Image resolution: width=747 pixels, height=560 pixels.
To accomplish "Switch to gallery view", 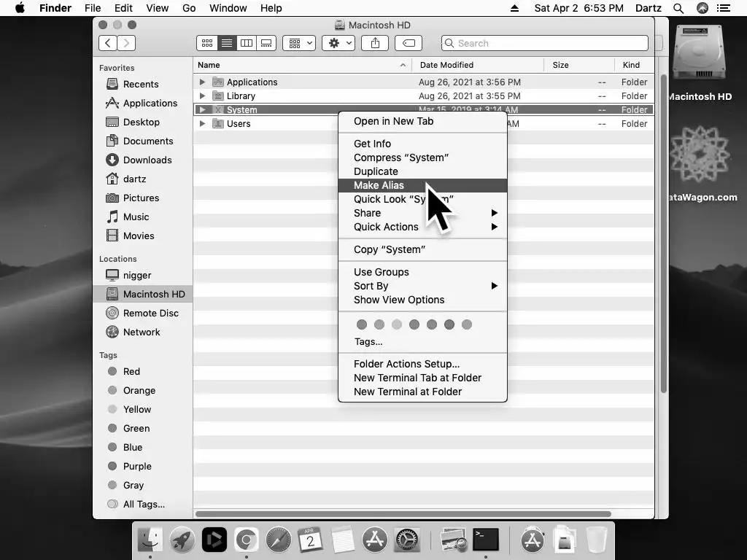I will coord(266,43).
